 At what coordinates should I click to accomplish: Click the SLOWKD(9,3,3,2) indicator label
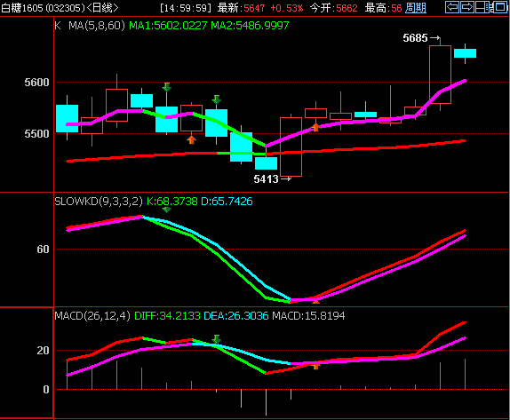pos(99,202)
